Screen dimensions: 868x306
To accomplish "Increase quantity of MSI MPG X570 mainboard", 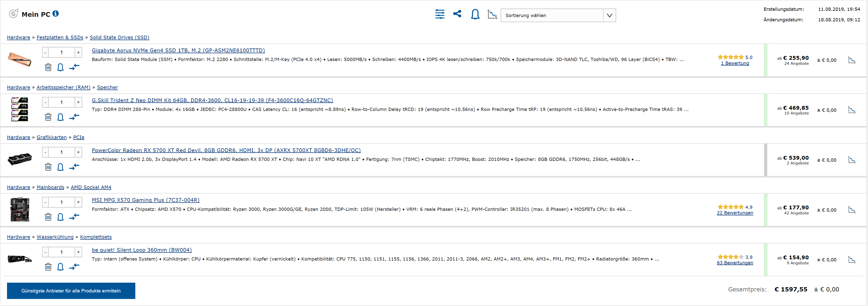I will click(x=78, y=202).
